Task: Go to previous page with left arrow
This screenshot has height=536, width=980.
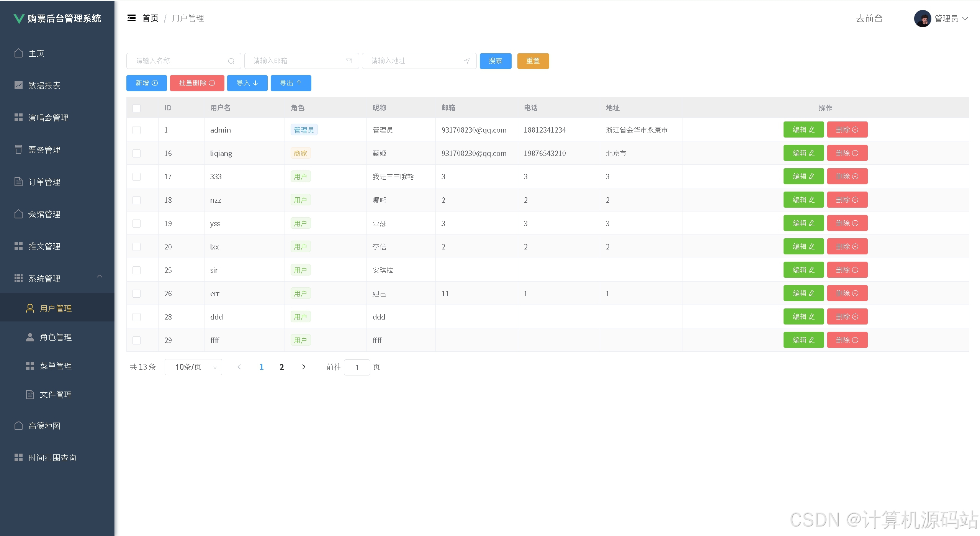Action: coord(239,367)
